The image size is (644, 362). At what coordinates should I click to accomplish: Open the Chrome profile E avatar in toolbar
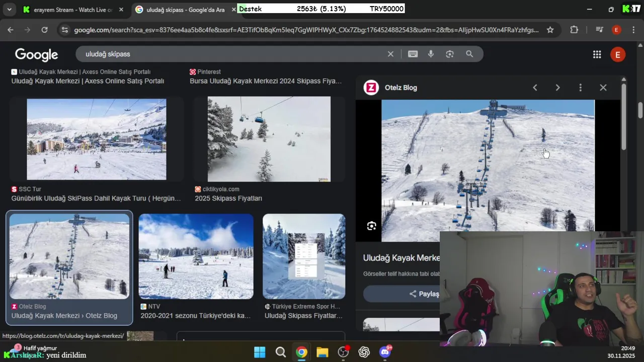tap(616, 30)
